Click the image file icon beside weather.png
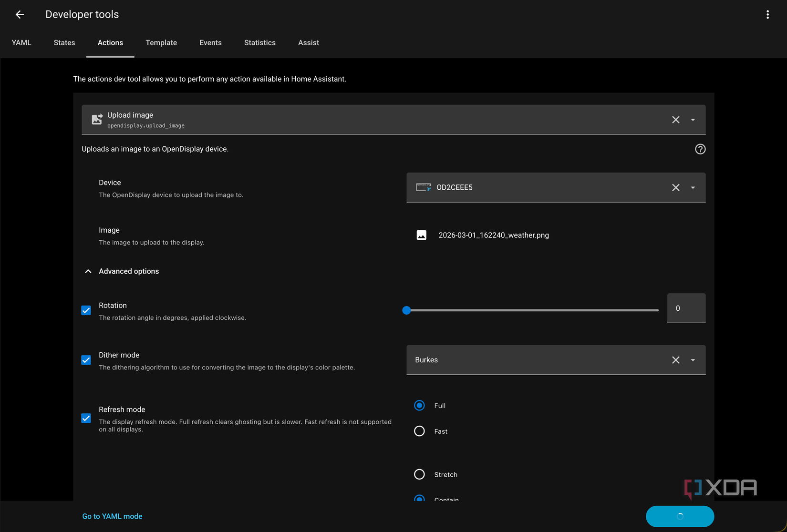The width and height of the screenshot is (787, 532). tap(422, 235)
